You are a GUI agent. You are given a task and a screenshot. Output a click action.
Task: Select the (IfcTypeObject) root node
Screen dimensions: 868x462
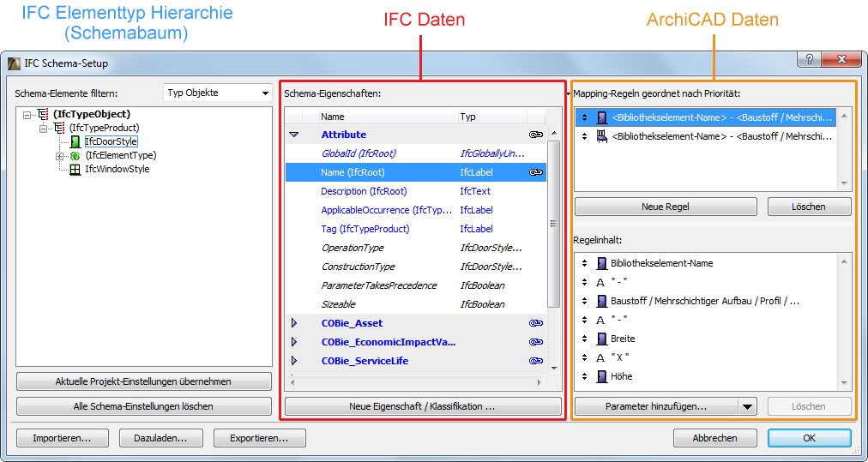point(91,114)
